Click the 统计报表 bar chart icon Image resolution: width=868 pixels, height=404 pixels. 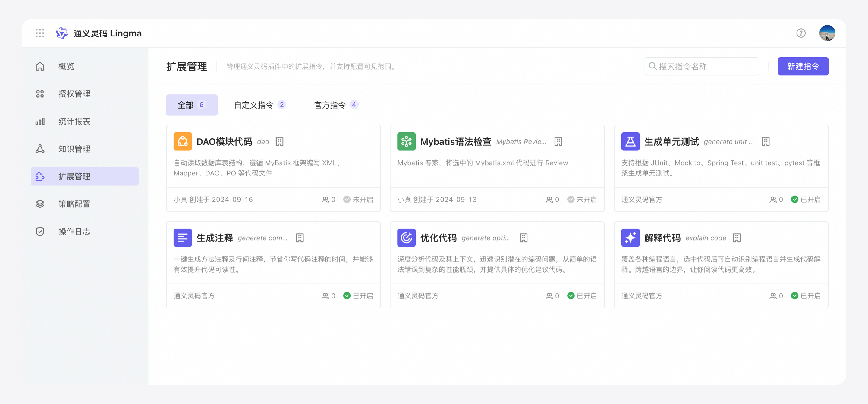click(40, 121)
